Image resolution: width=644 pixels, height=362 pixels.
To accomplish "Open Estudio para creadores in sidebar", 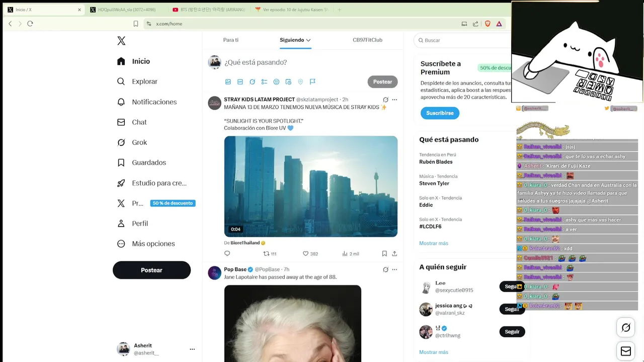I will 151,183.
